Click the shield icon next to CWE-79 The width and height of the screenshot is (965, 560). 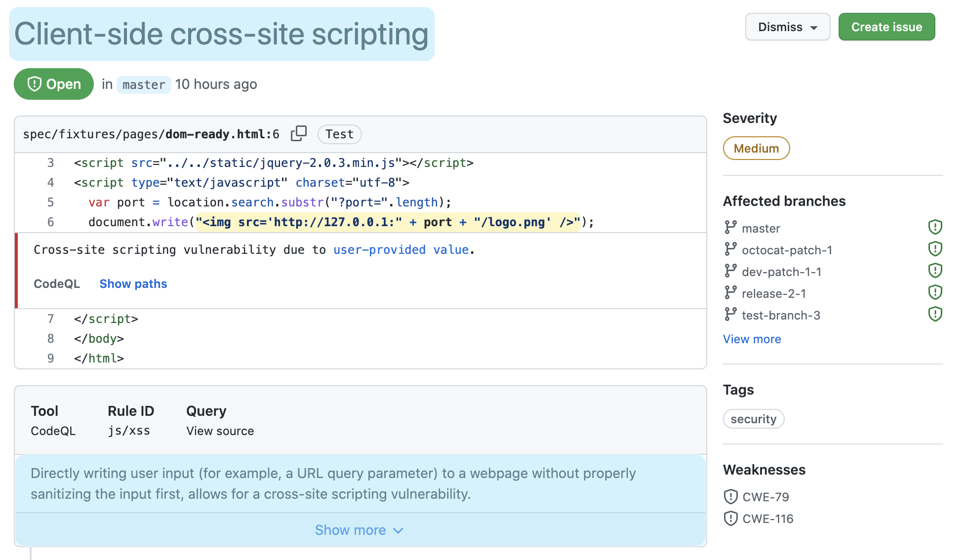[x=730, y=496]
